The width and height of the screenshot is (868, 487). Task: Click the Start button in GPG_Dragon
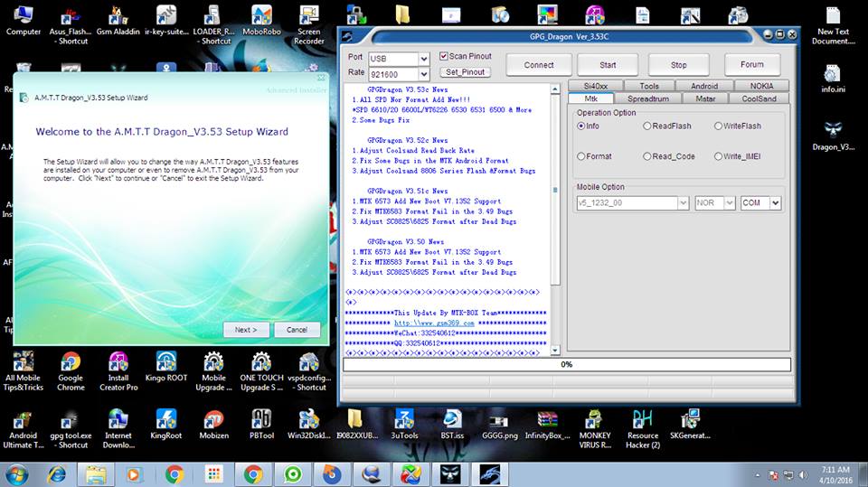pos(608,65)
